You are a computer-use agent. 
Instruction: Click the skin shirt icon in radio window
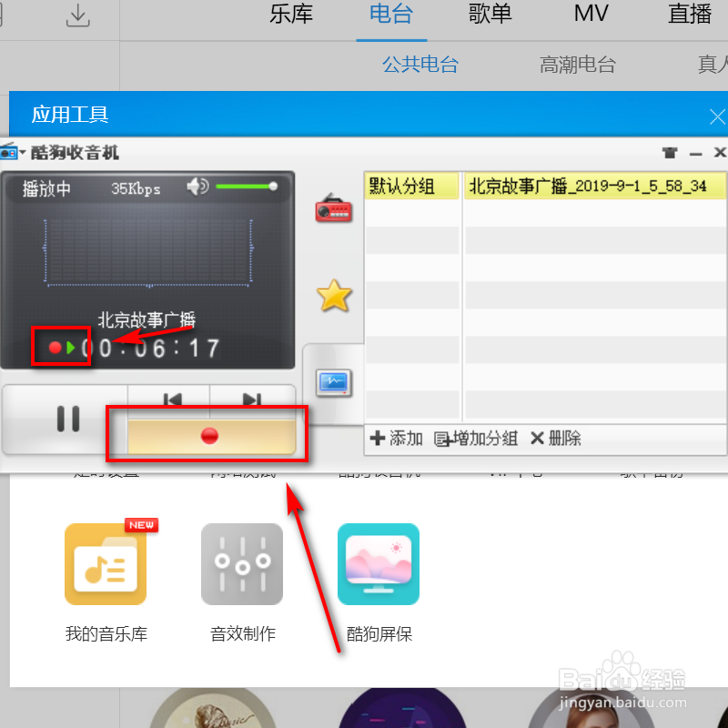click(670, 152)
